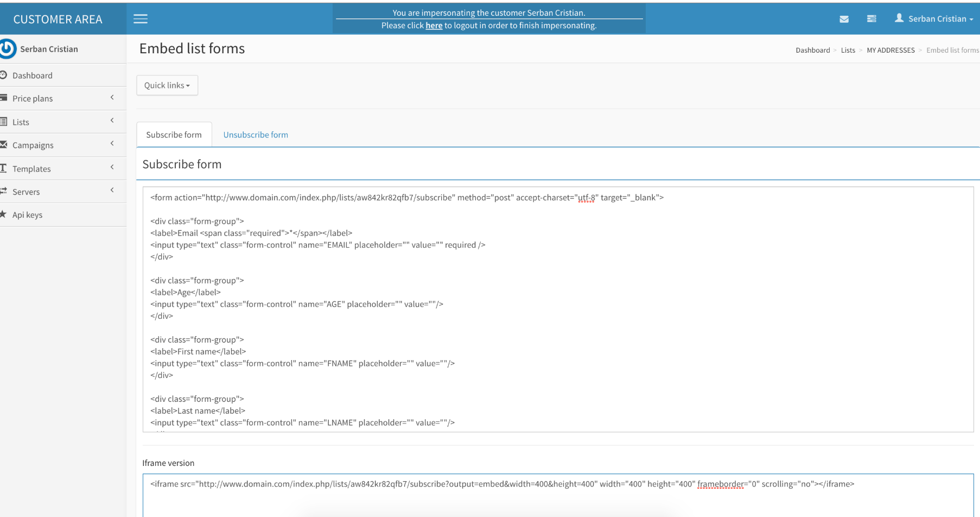Click the 'Subscribe form' section heading
Image resolution: width=980 pixels, height=517 pixels.
[182, 164]
